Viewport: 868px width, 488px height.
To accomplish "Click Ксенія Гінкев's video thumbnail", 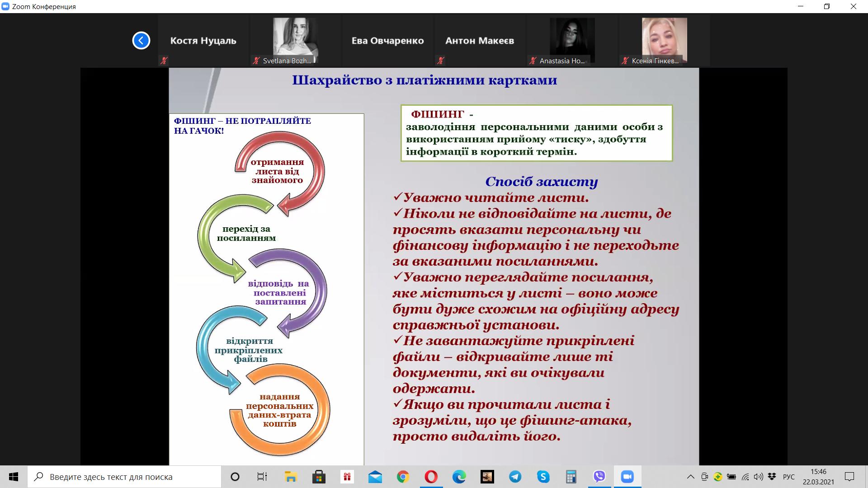I will [664, 40].
